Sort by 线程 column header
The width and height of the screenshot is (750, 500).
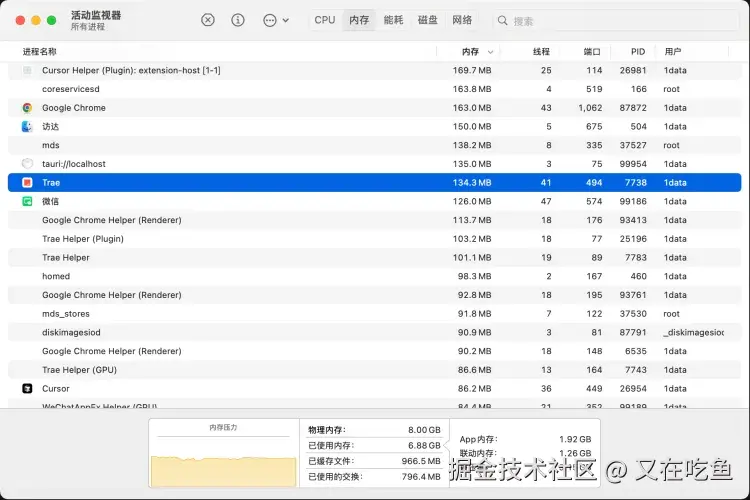[541, 52]
